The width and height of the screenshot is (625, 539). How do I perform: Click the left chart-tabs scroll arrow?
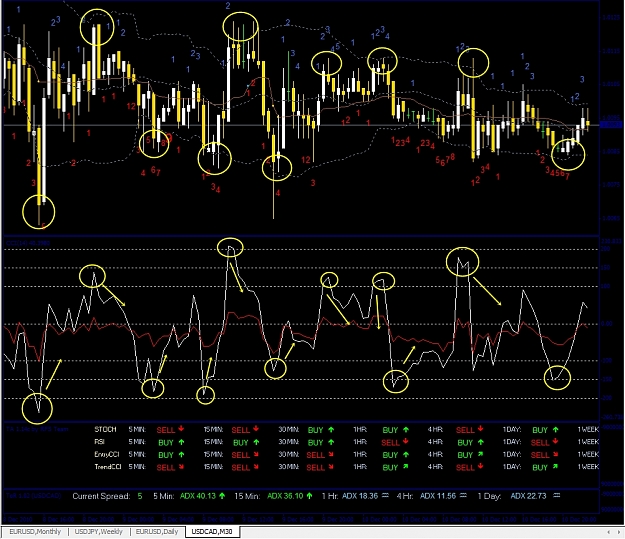(x=608, y=532)
